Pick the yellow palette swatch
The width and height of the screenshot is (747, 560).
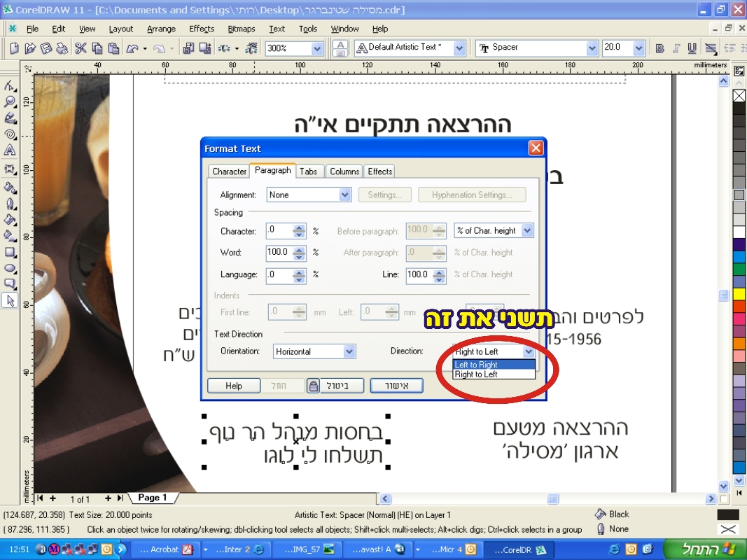click(x=739, y=294)
